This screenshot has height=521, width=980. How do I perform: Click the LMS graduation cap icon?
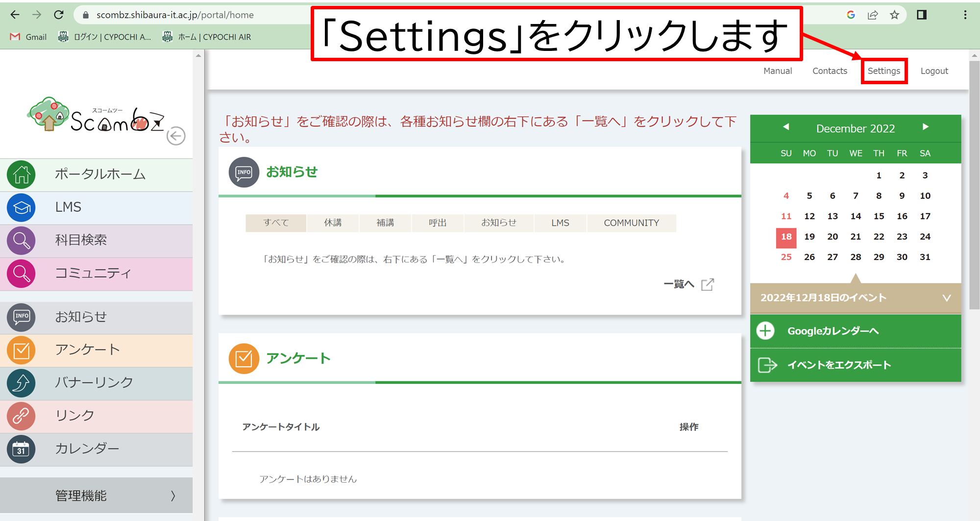pyautogui.click(x=21, y=207)
